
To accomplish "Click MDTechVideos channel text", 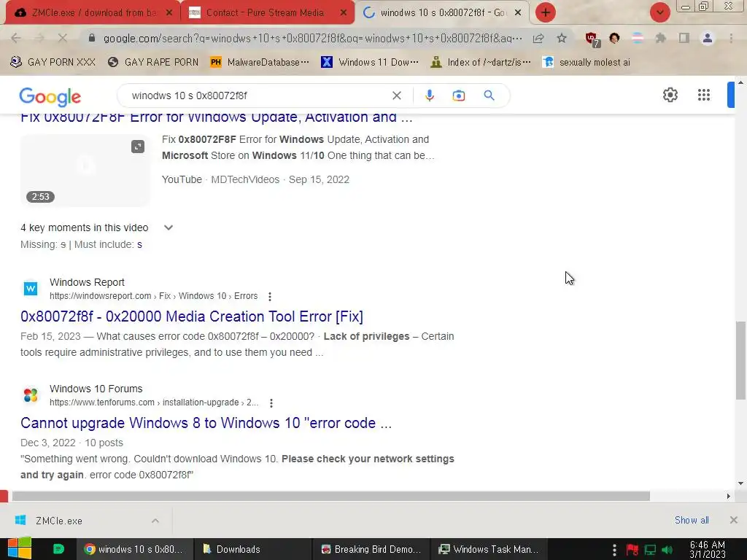I will (245, 179).
